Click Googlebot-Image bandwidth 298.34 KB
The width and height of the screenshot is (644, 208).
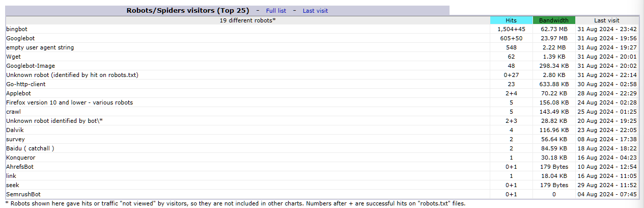(x=554, y=66)
